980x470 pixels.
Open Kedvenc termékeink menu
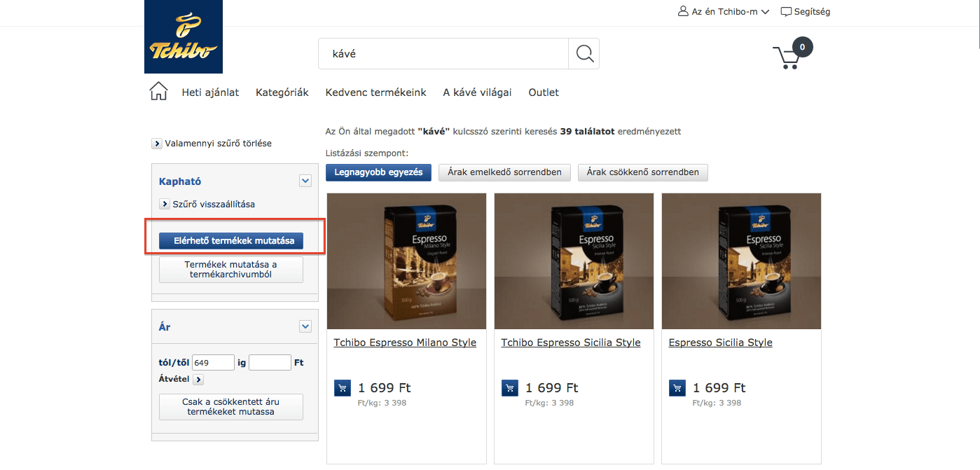376,92
